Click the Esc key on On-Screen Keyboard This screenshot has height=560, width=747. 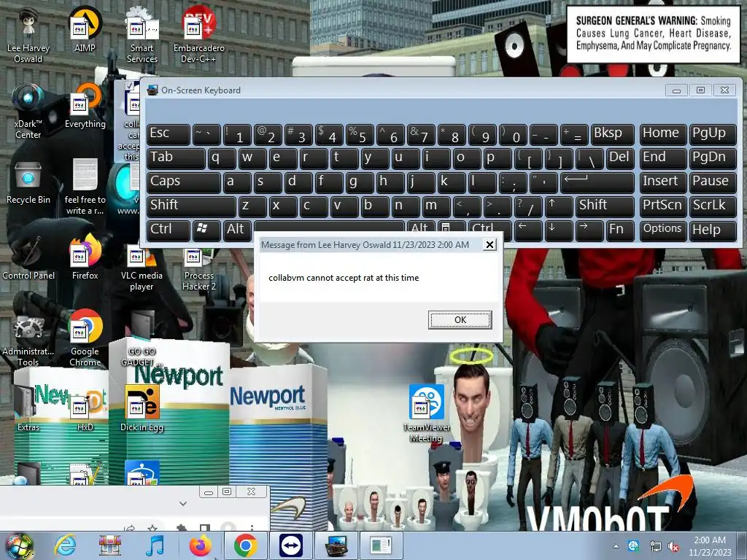[169, 134]
